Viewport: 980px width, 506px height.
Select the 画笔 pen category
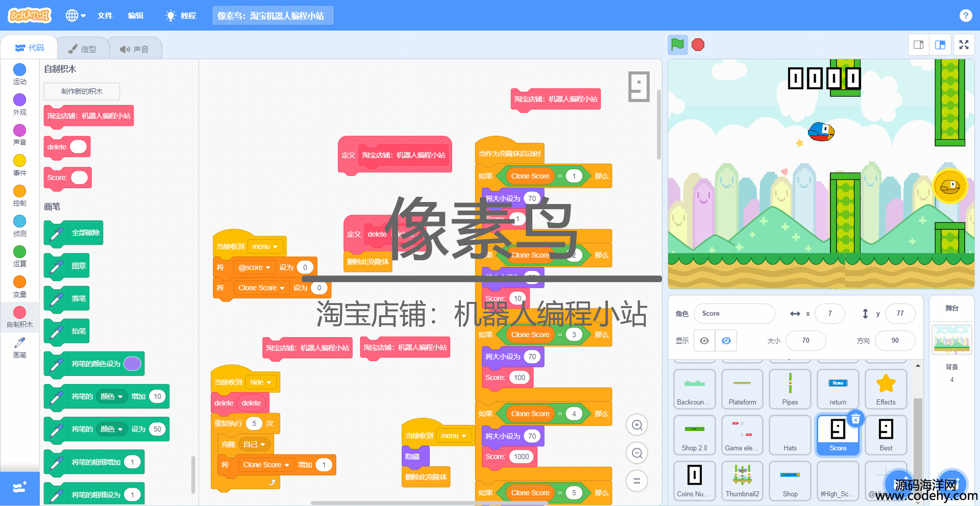(19, 347)
